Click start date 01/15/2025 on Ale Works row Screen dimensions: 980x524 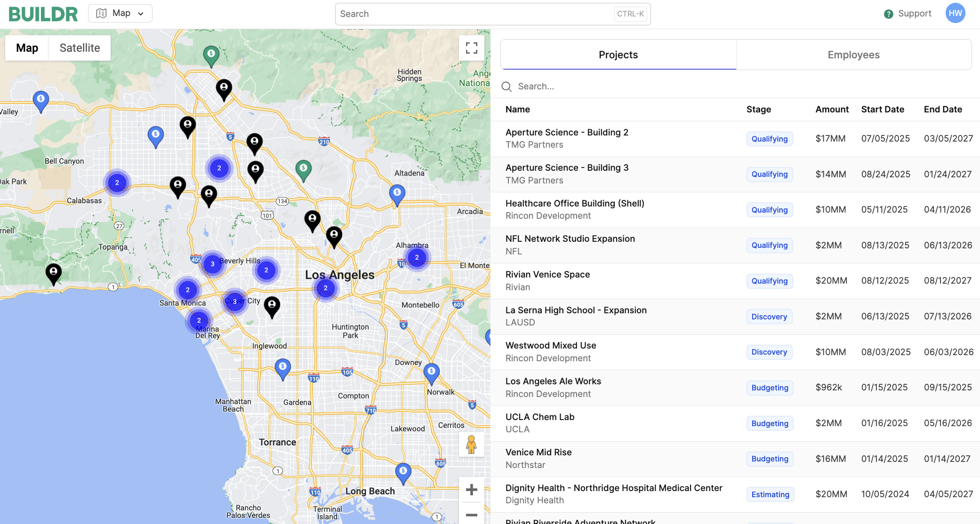coord(884,388)
